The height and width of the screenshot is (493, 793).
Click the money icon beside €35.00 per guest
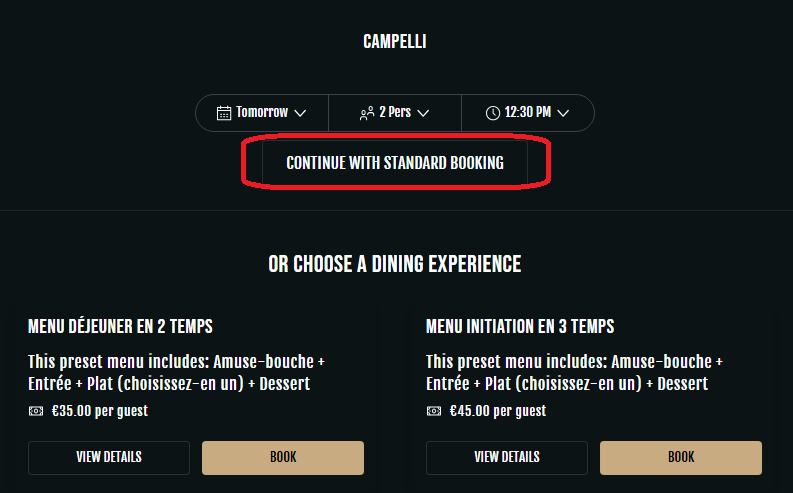pos(37,410)
